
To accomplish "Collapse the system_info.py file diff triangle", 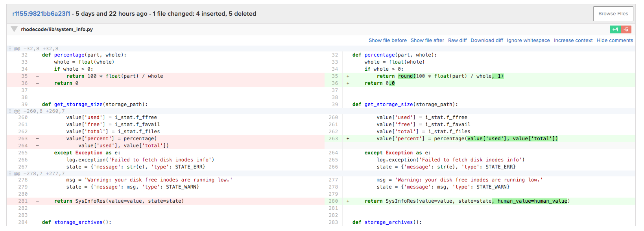I will 14,29.
